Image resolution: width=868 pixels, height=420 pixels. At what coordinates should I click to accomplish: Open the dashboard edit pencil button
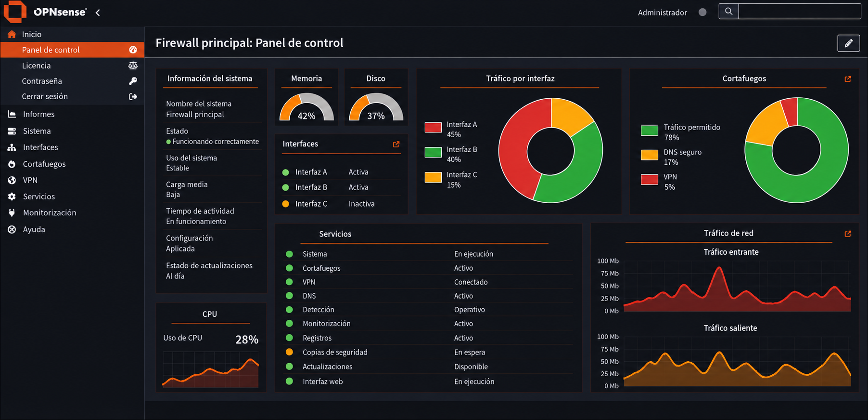tap(848, 43)
